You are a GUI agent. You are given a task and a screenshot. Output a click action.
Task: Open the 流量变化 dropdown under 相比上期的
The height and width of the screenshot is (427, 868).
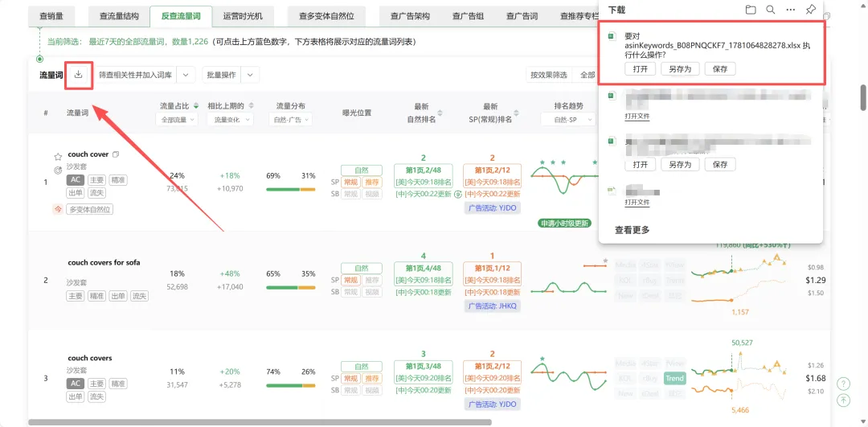point(230,119)
